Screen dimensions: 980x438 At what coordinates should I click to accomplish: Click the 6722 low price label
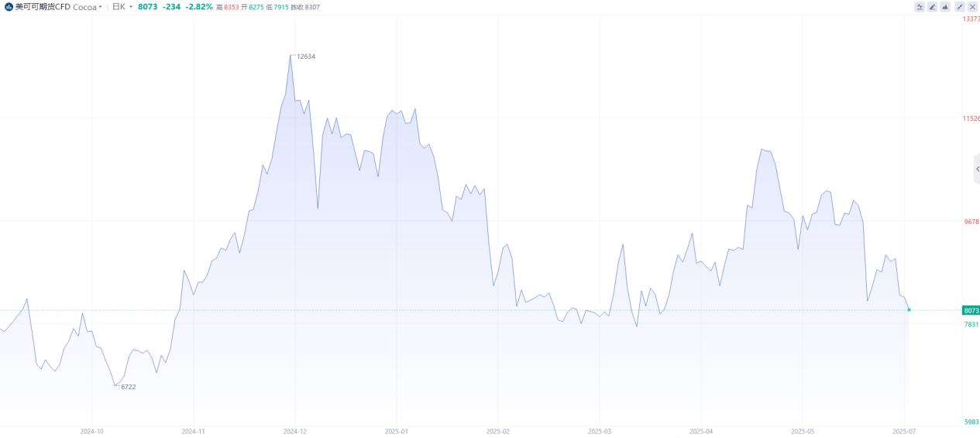tap(129, 387)
